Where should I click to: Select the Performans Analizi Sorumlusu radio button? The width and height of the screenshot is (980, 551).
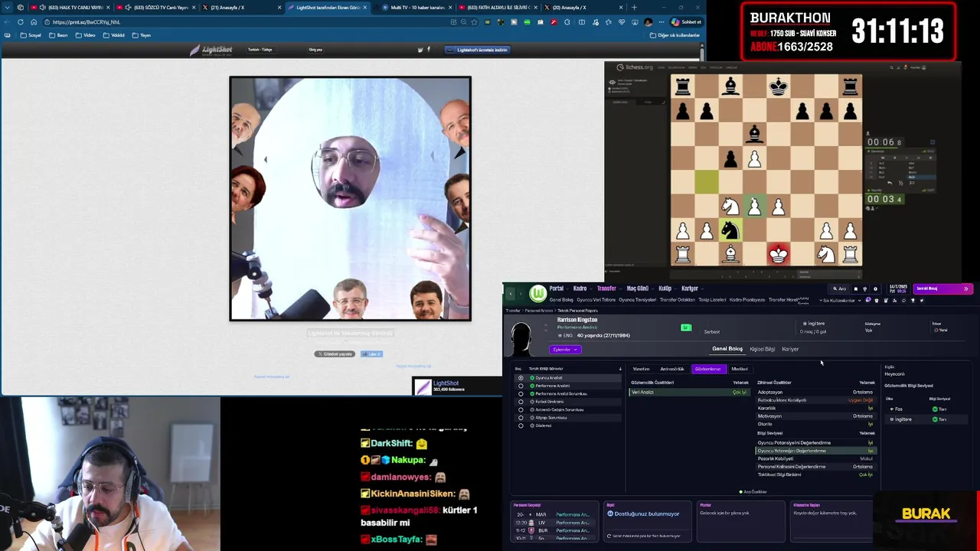521,393
